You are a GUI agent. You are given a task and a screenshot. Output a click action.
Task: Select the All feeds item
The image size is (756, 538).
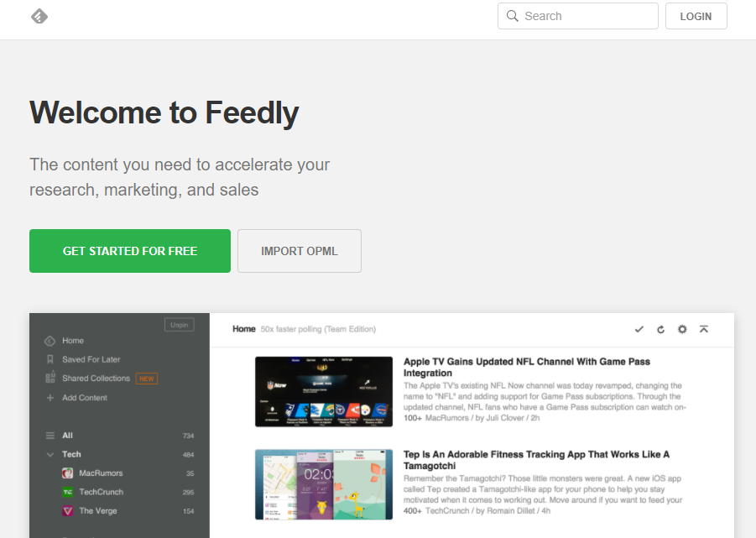68,436
